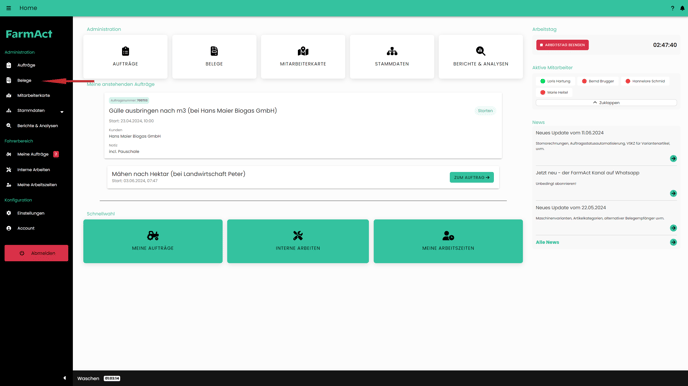Collapse the sidebar with the arrow
The height and width of the screenshot is (386, 688).
(64, 378)
